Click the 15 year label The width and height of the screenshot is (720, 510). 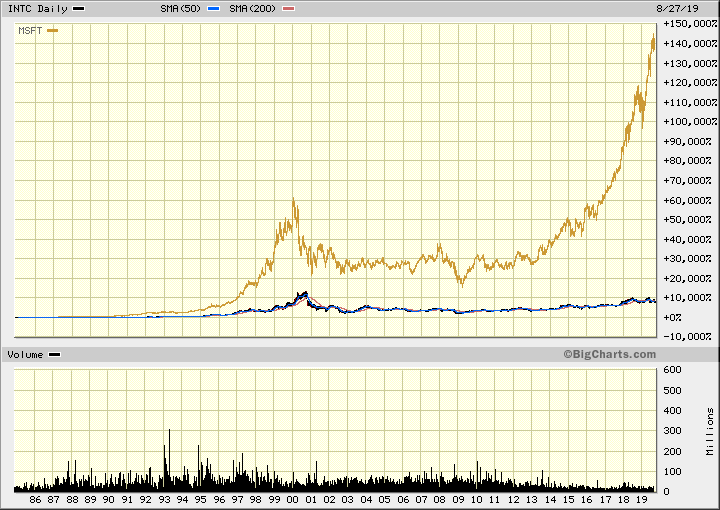coord(568,500)
